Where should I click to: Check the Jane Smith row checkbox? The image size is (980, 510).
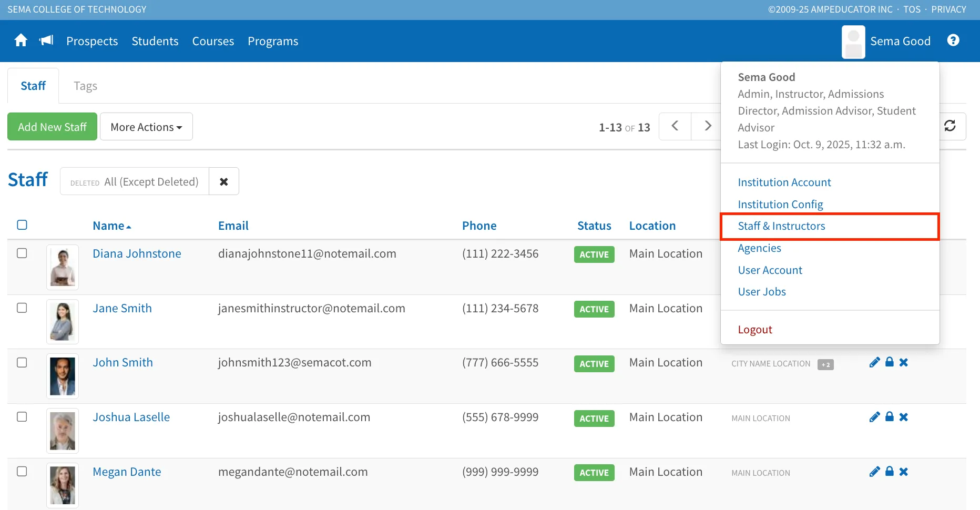click(22, 308)
